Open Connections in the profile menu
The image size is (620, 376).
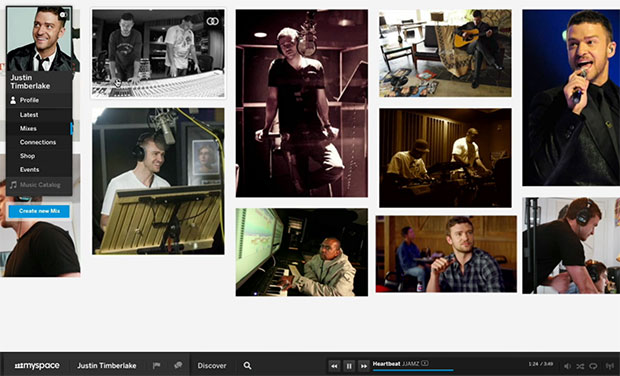[x=39, y=142]
